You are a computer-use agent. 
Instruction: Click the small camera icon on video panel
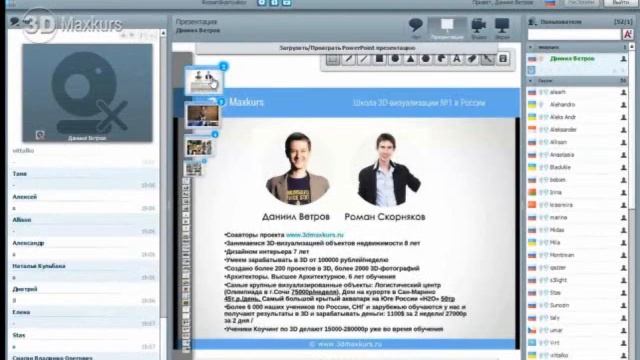coord(40,135)
